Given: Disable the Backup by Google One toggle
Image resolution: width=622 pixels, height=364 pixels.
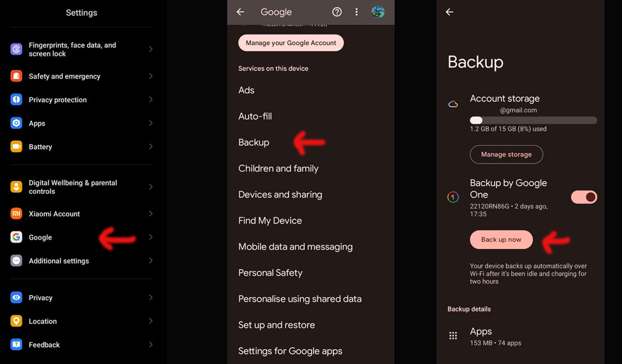Looking at the screenshot, I should click(x=584, y=197).
